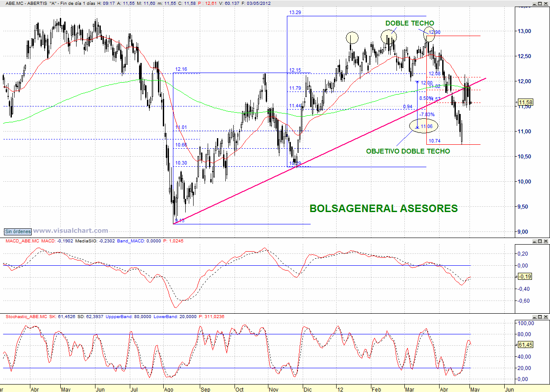Screen dimensions: 550x392
Task: Select the 'OBJETIVO DOBLE TECHO' annotation
Action: [x=408, y=151]
